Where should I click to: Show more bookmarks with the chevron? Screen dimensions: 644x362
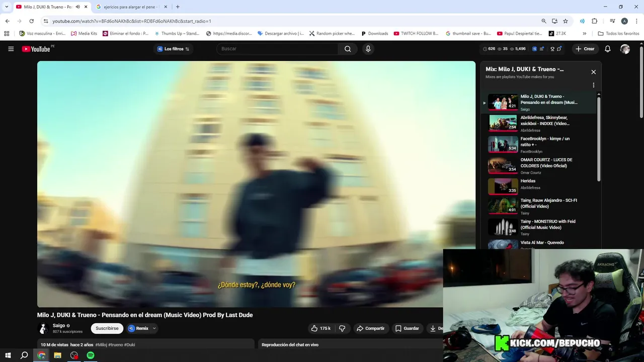coord(584,34)
